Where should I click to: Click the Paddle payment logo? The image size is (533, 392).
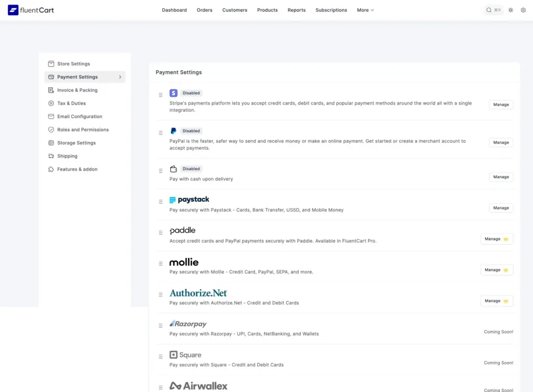click(182, 230)
